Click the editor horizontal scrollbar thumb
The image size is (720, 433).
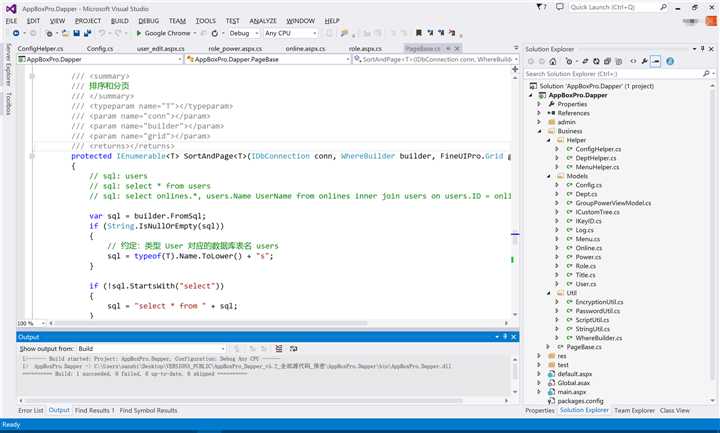[x=211, y=323]
